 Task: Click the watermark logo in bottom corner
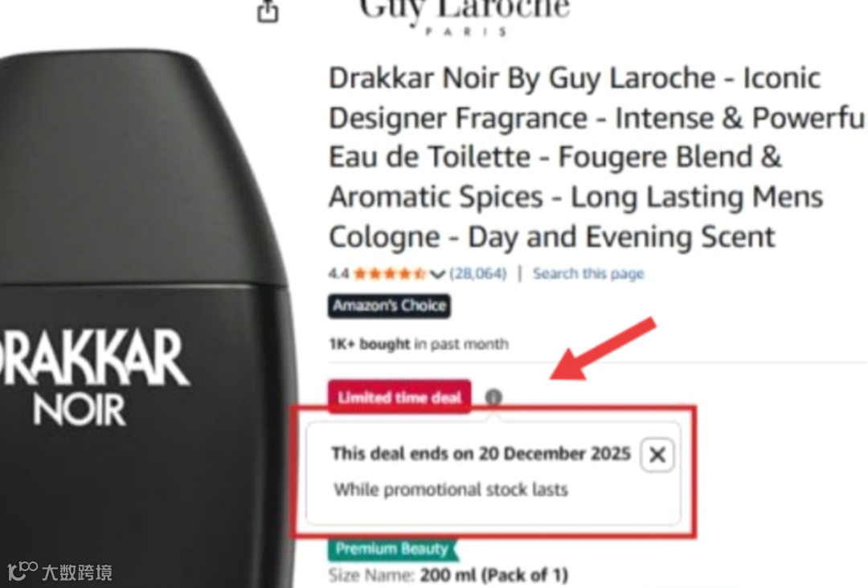[59, 571]
